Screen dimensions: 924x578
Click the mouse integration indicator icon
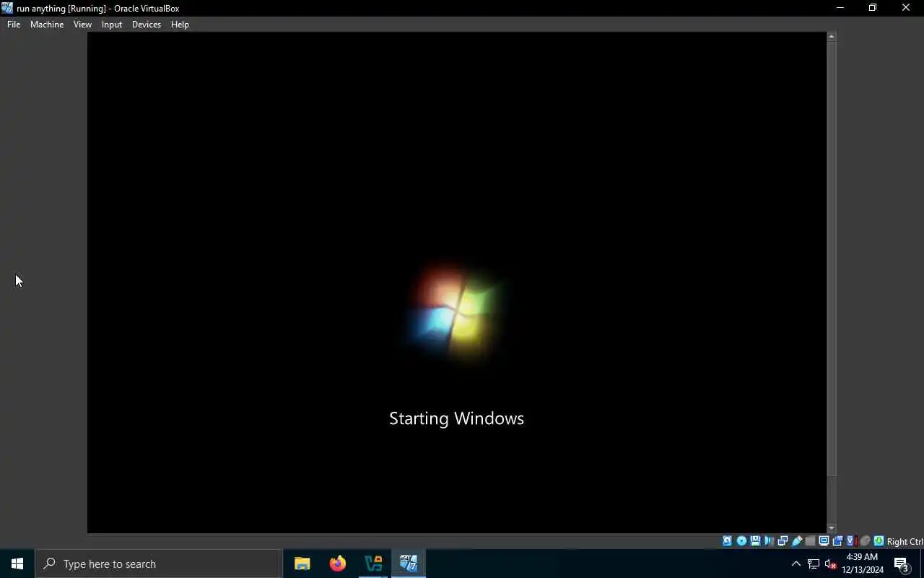point(865,541)
